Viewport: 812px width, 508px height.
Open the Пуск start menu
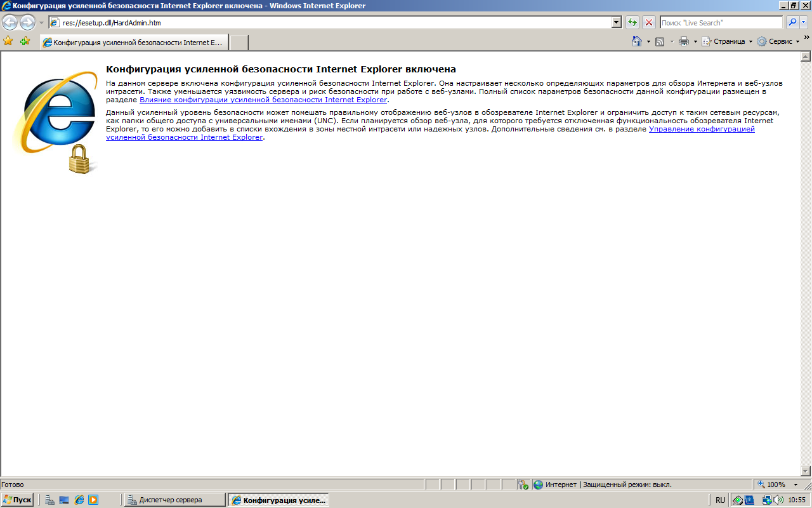coord(17,500)
